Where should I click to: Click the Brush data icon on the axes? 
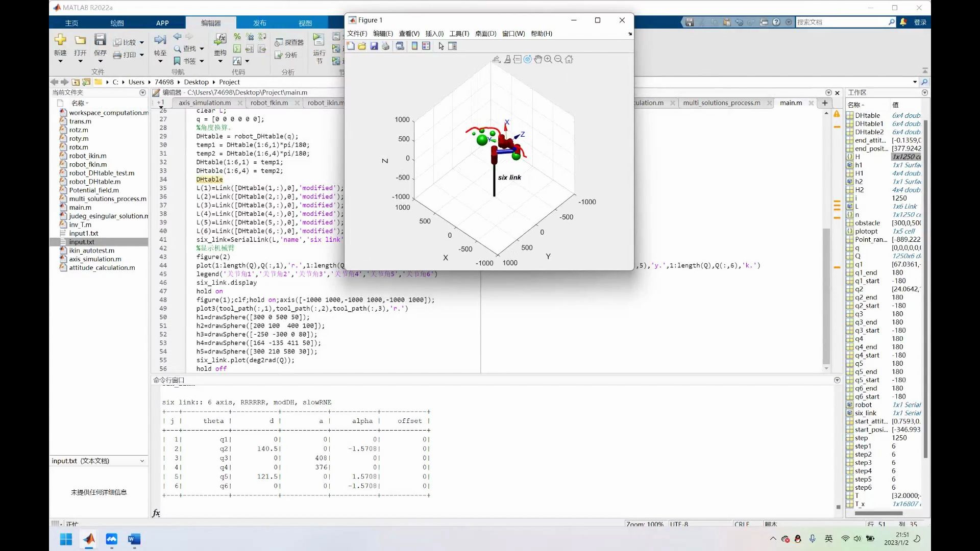click(507, 59)
